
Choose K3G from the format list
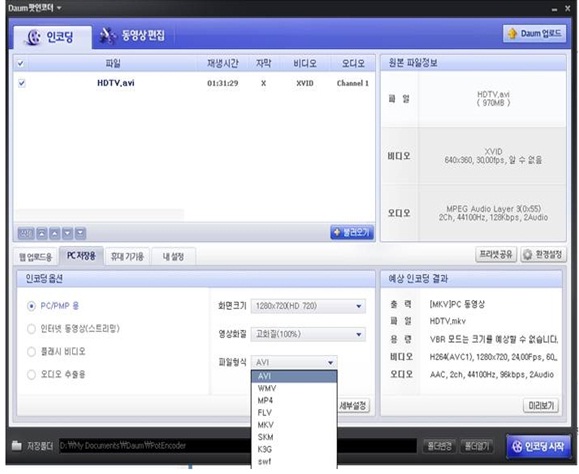pyautogui.click(x=294, y=449)
